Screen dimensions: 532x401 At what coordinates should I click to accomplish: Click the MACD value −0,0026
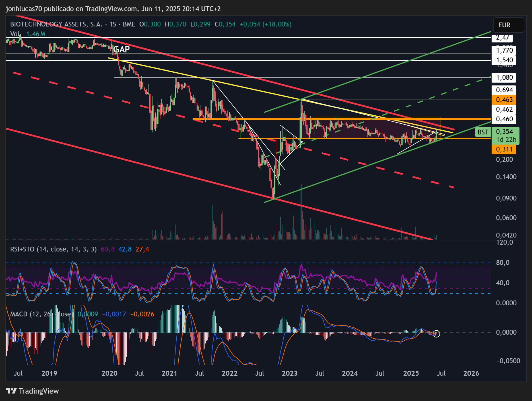point(142,314)
